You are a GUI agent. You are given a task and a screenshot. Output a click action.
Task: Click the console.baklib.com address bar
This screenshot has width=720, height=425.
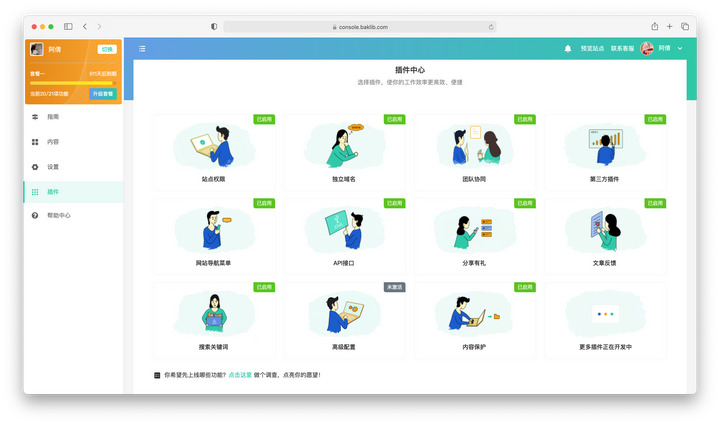pos(360,27)
